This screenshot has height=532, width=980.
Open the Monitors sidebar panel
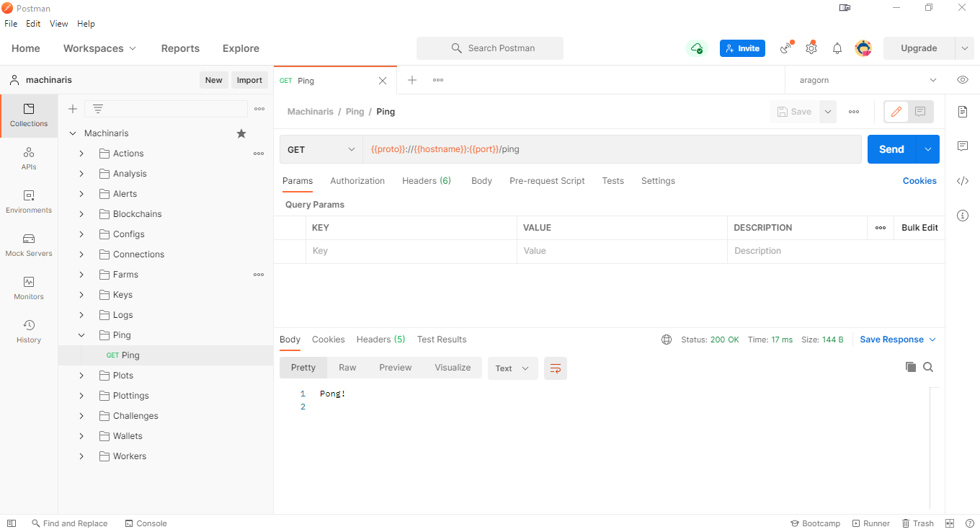pos(29,288)
